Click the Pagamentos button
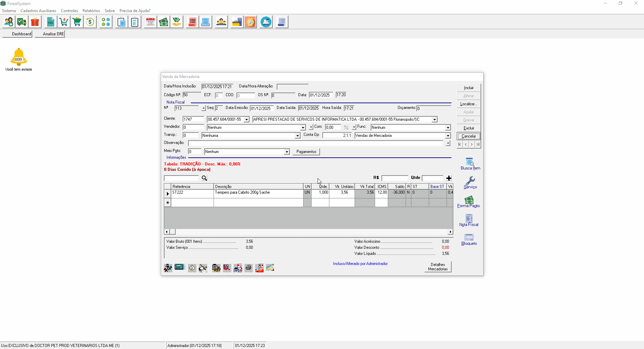644x349 pixels. click(x=306, y=152)
